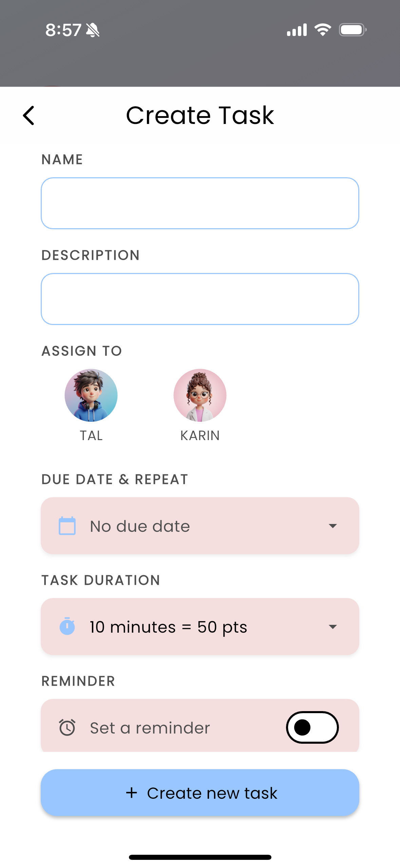The width and height of the screenshot is (400, 868).
Task: Click the alarm clock icon in reminder row
Action: [67, 727]
